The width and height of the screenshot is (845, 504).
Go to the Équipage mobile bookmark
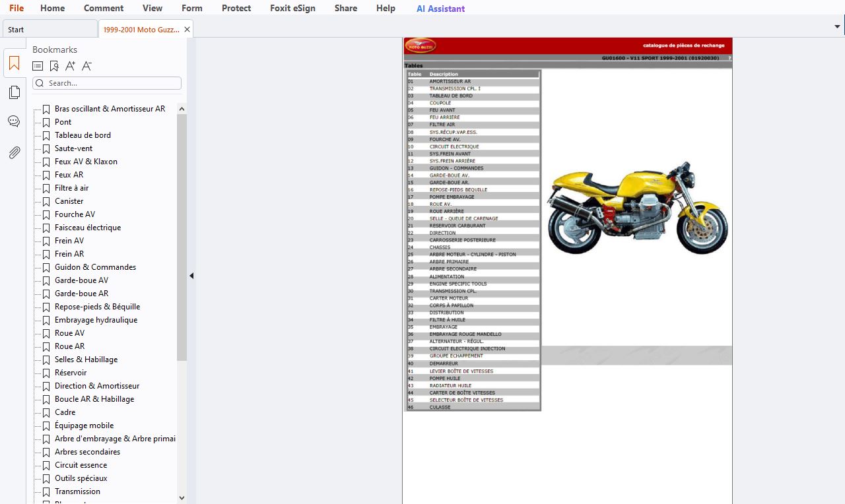click(84, 425)
